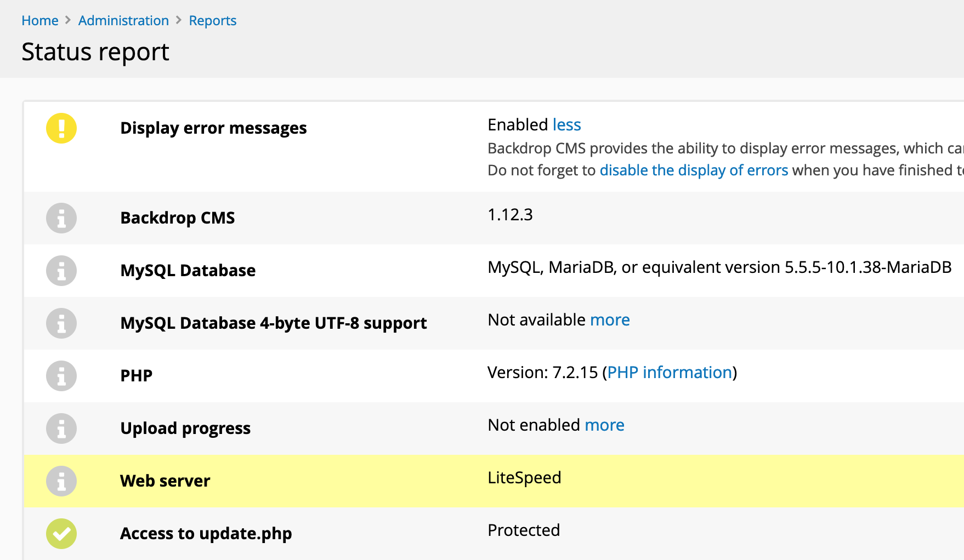The image size is (964, 560).
Task: Go to Home breadcrumb
Action: pyautogui.click(x=40, y=21)
